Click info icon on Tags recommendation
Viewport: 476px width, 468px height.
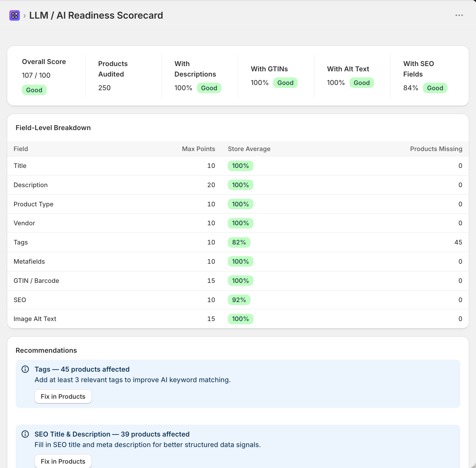pyautogui.click(x=25, y=369)
